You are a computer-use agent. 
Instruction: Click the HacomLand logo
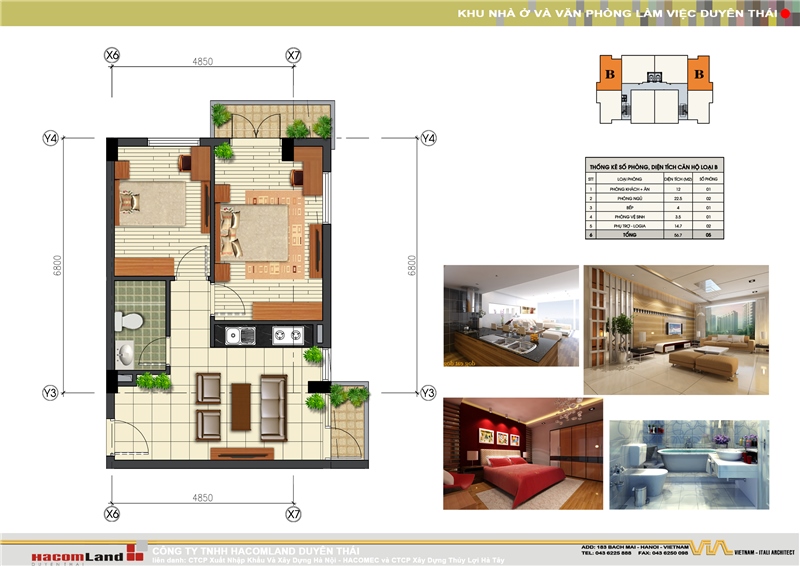click(62, 554)
